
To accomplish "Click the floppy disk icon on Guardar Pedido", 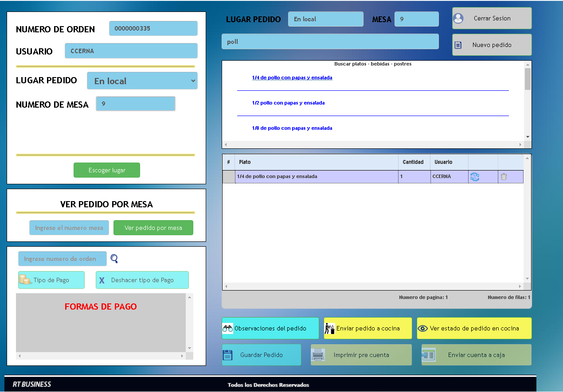I will click(x=227, y=355).
